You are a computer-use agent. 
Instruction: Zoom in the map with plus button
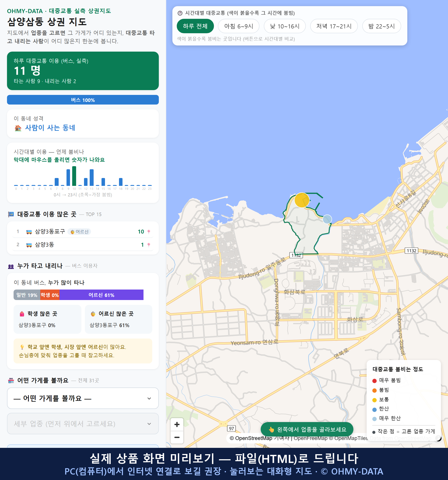pos(177,424)
